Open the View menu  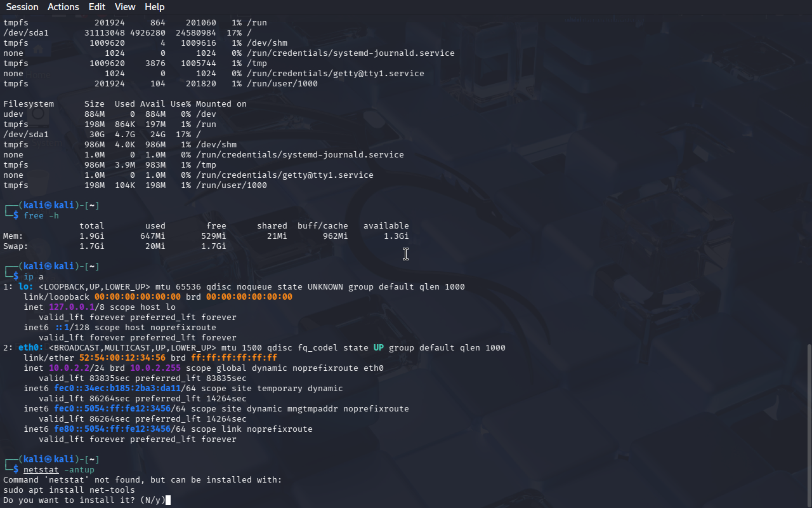pos(125,7)
